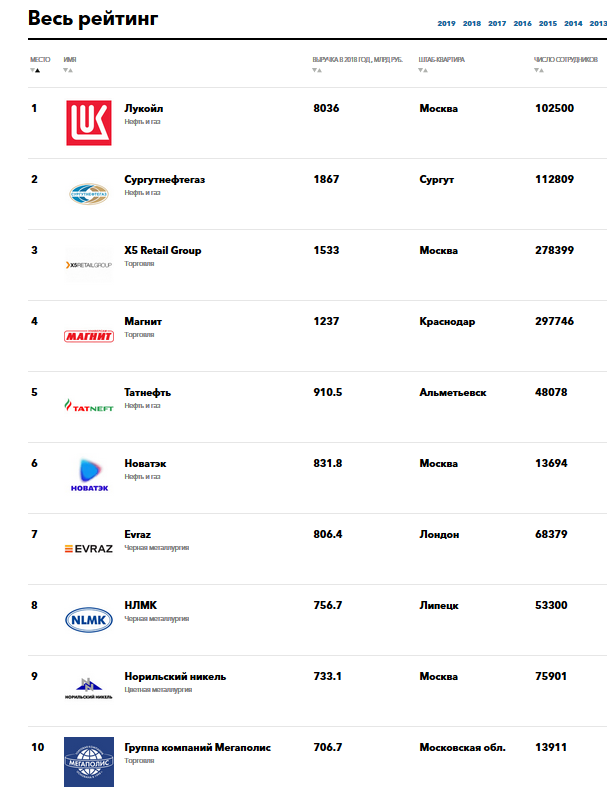Click the Lukoil company logo
The height and width of the screenshot is (794, 607).
[x=89, y=122]
